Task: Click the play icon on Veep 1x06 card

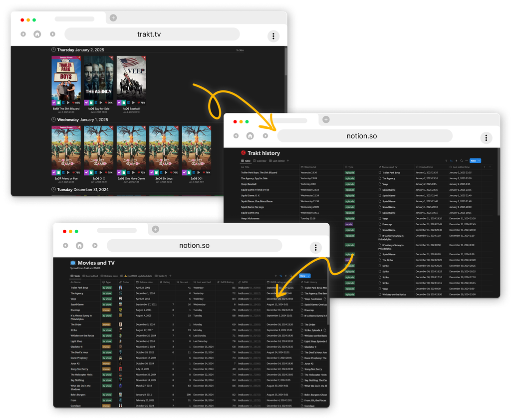Action: (133, 102)
